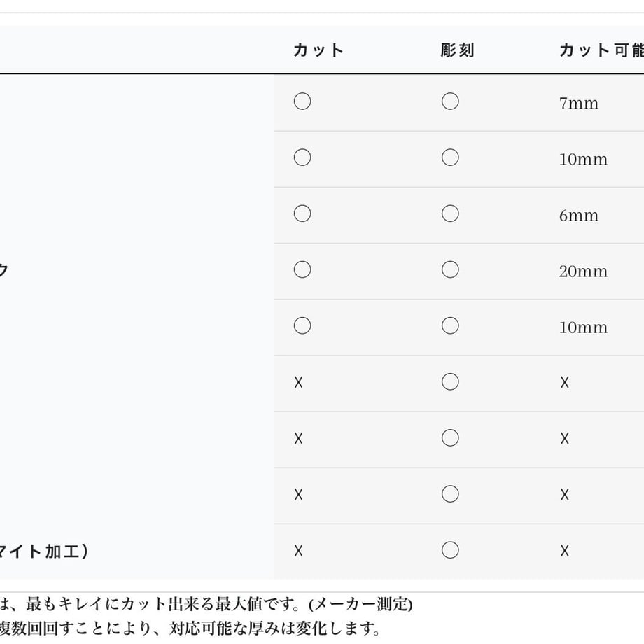This screenshot has width=644, height=644.
Task: Select the 20mm thickness value
Action: [583, 271]
